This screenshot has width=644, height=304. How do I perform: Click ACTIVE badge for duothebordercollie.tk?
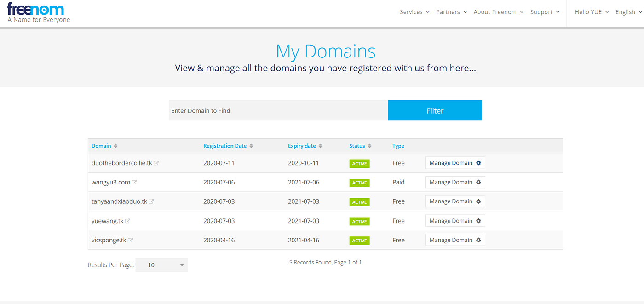coord(359,164)
